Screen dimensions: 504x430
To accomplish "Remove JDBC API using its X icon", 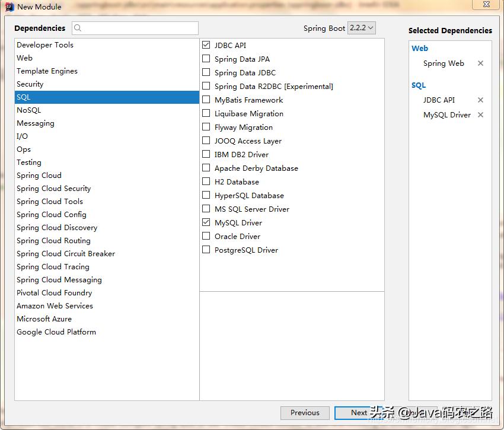I will point(480,100).
